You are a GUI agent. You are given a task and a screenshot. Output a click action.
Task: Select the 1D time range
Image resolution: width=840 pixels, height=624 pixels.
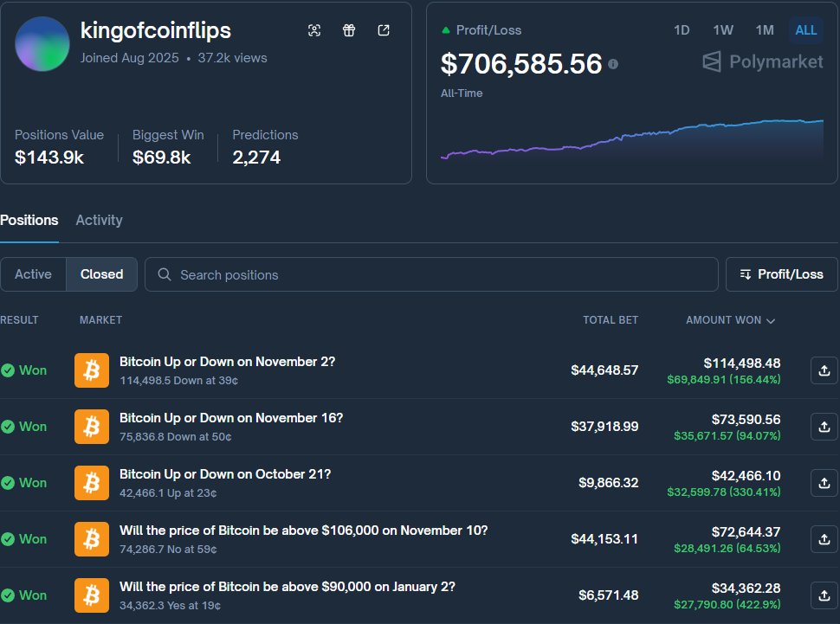(682, 29)
